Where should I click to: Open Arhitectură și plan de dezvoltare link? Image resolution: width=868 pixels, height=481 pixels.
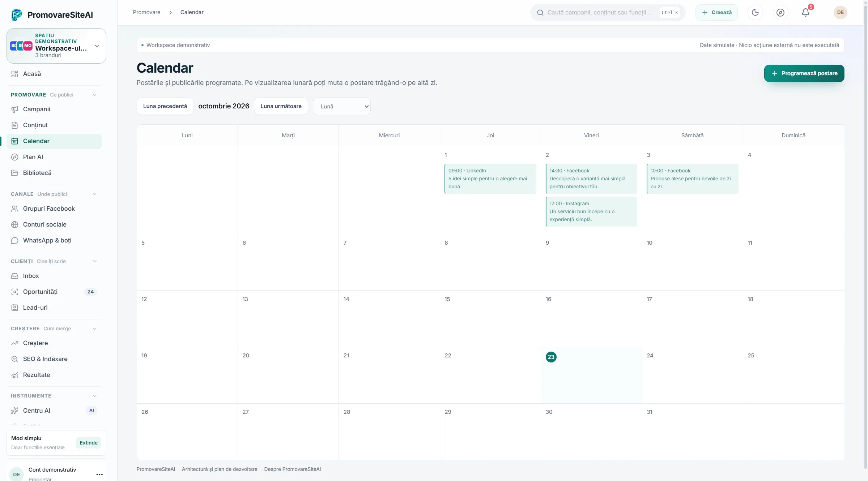tap(220, 469)
